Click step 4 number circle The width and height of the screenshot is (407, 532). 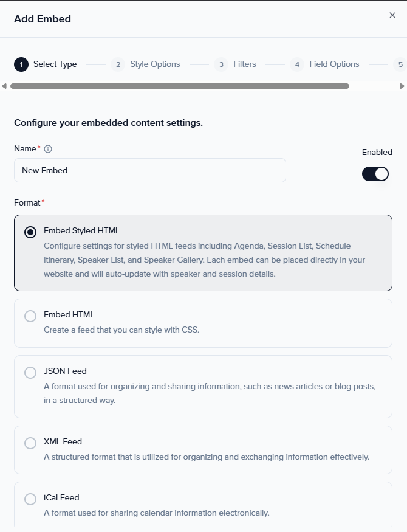point(297,64)
